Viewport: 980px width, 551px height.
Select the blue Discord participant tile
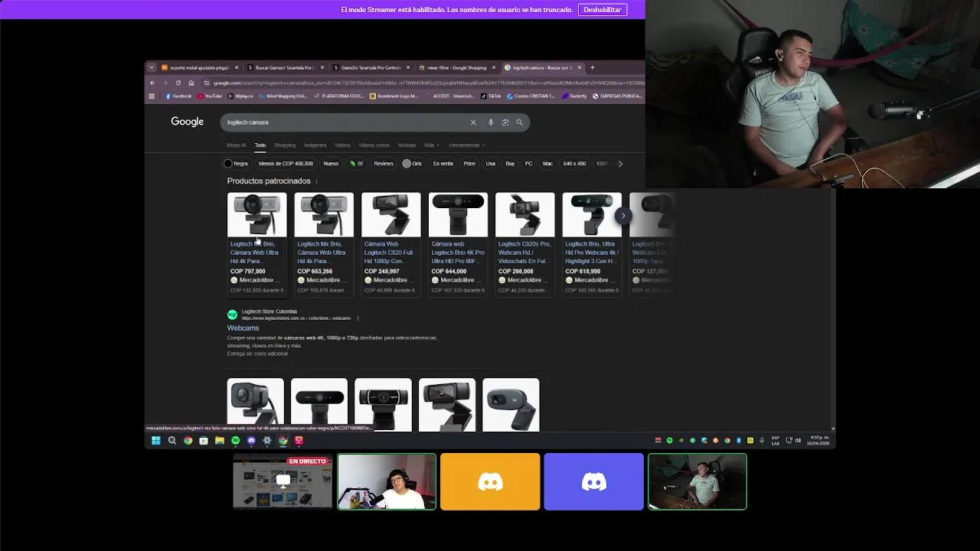(x=593, y=481)
